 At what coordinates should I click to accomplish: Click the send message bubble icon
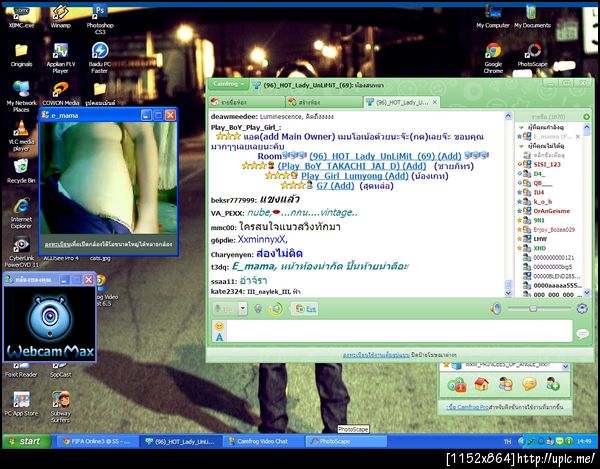[582, 334]
